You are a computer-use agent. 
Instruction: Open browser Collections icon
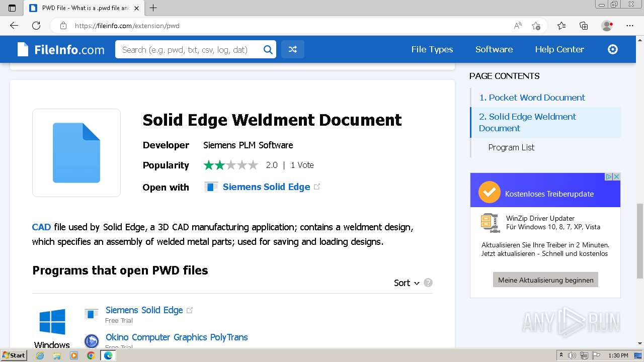584,26
